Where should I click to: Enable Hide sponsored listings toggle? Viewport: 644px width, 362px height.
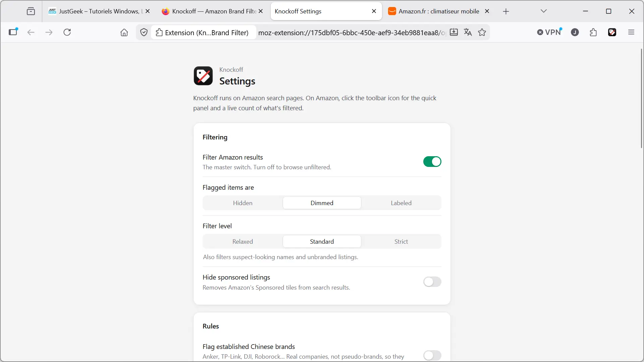coord(432,282)
